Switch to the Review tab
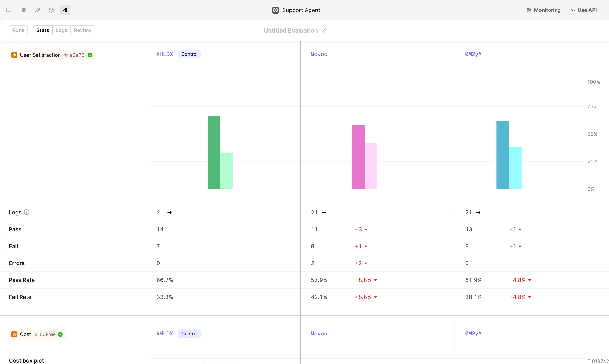 pyautogui.click(x=82, y=30)
